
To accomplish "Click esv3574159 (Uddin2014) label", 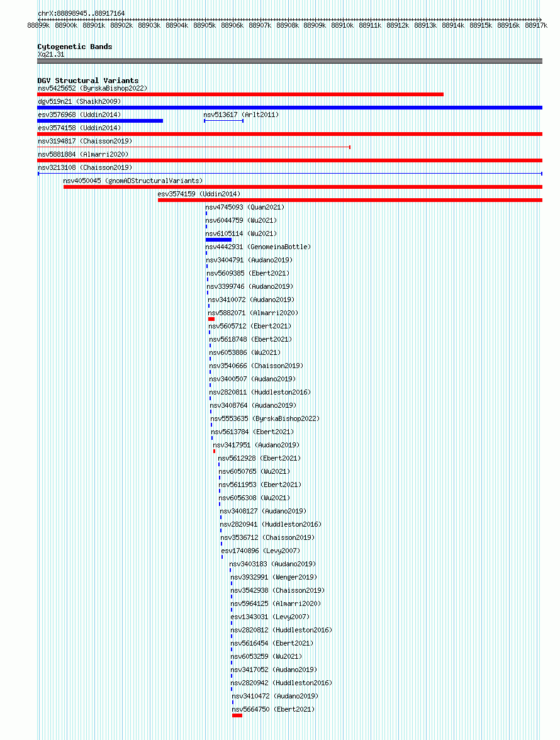I will click(199, 194).
